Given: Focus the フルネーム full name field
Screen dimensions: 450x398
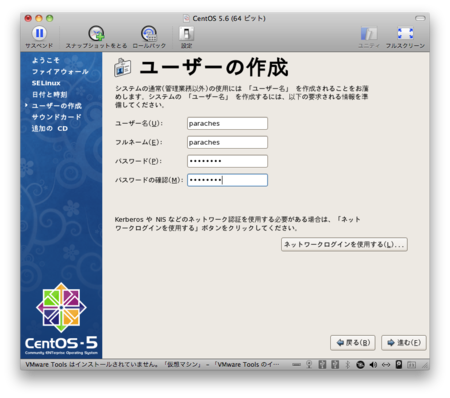Looking at the screenshot, I should pyautogui.click(x=227, y=142).
